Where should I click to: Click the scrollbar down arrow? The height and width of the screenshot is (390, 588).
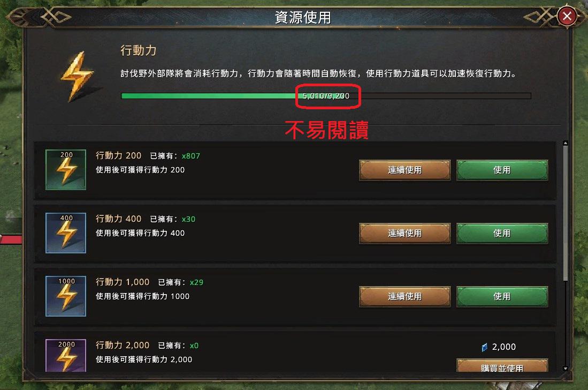[566, 369]
